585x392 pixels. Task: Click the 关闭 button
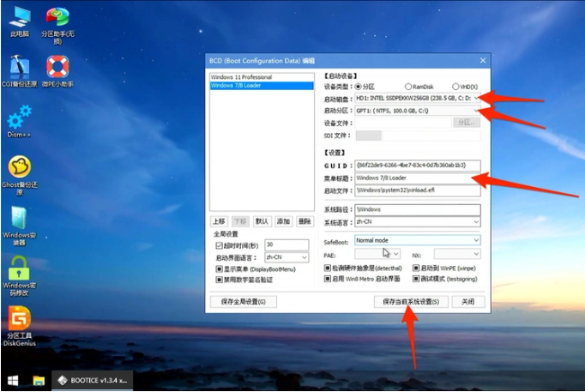[467, 301]
